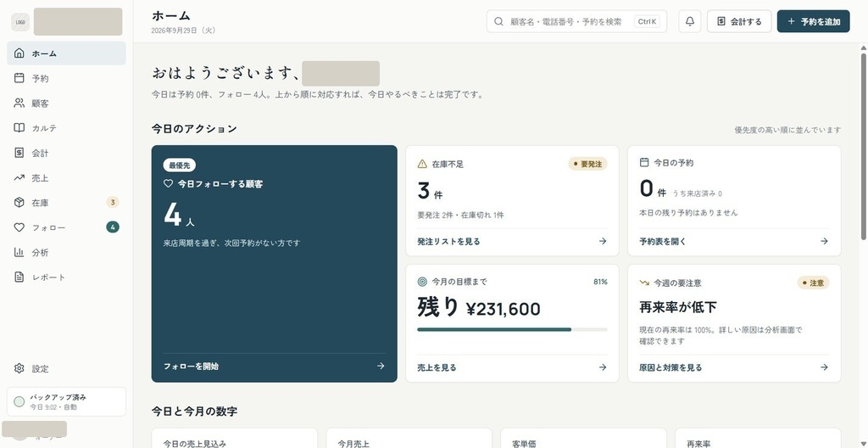Viewport: 868px width, 448px height.
Task: Click the 今日の売上見込み card
Action: [234, 438]
